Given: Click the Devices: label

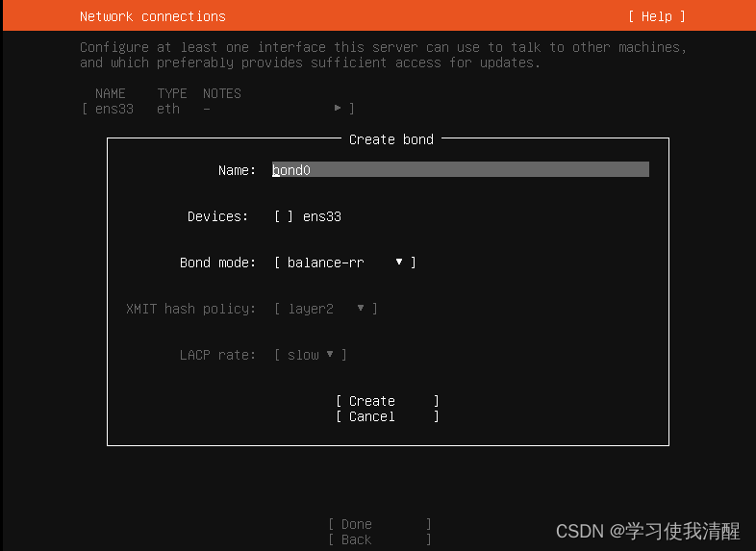Looking at the screenshot, I should coord(217,216).
